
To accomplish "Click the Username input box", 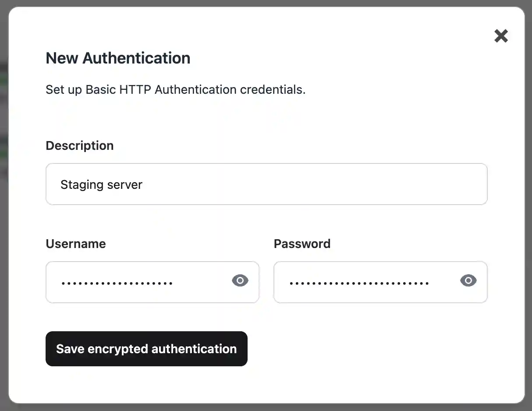I will tap(131, 282).
